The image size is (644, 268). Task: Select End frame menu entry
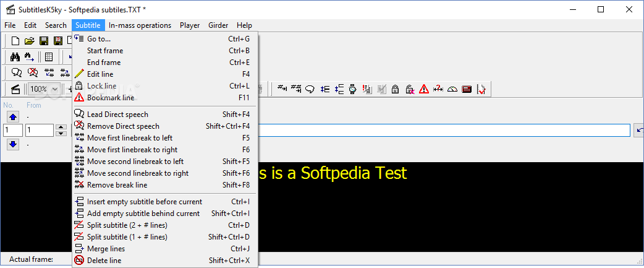164,63
